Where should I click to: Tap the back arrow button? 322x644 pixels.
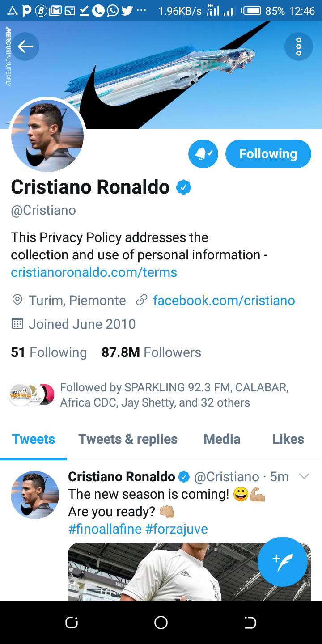tap(25, 46)
